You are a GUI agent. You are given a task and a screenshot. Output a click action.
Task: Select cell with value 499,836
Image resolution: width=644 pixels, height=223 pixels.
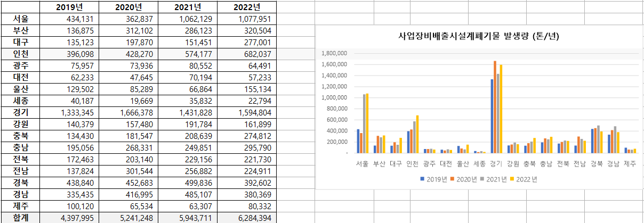(x=188, y=182)
